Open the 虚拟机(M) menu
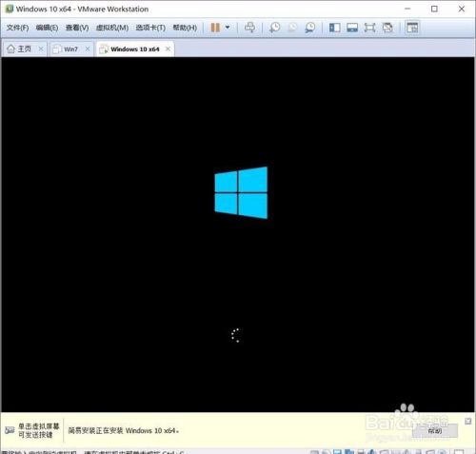The image size is (476, 454). tap(112, 28)
